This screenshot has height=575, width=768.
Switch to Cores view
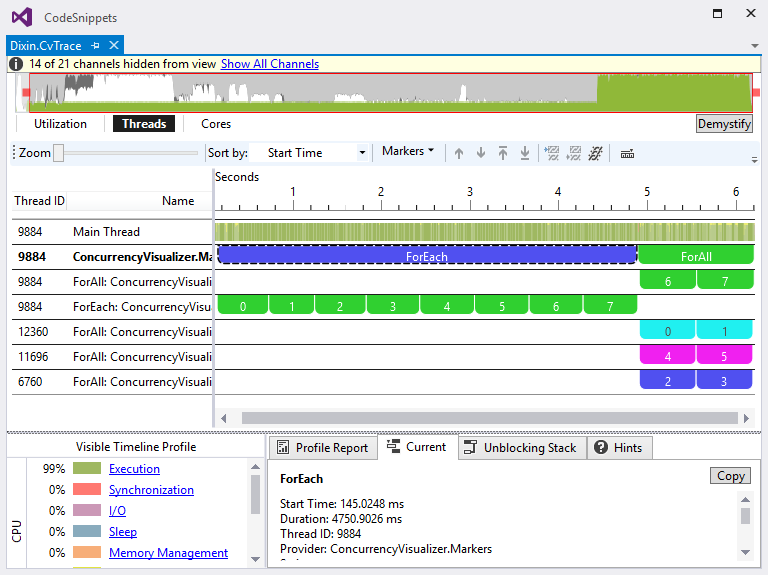click(216, 124)
